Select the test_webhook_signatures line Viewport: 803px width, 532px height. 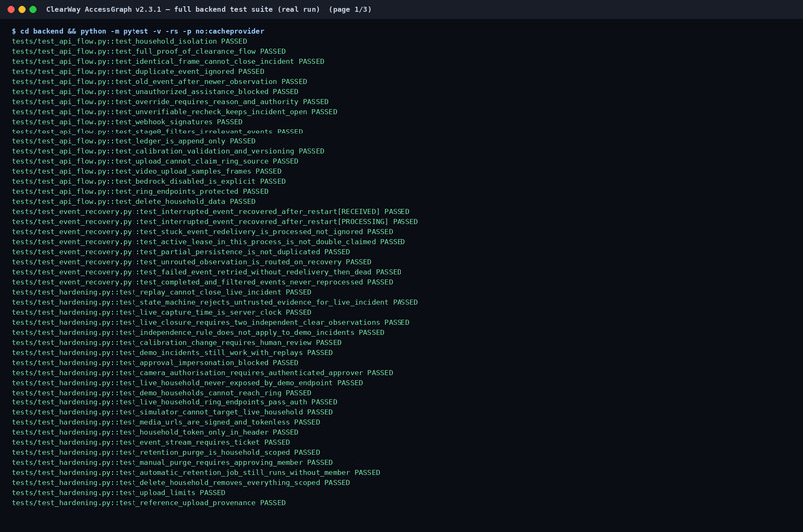tap(128, 122)
